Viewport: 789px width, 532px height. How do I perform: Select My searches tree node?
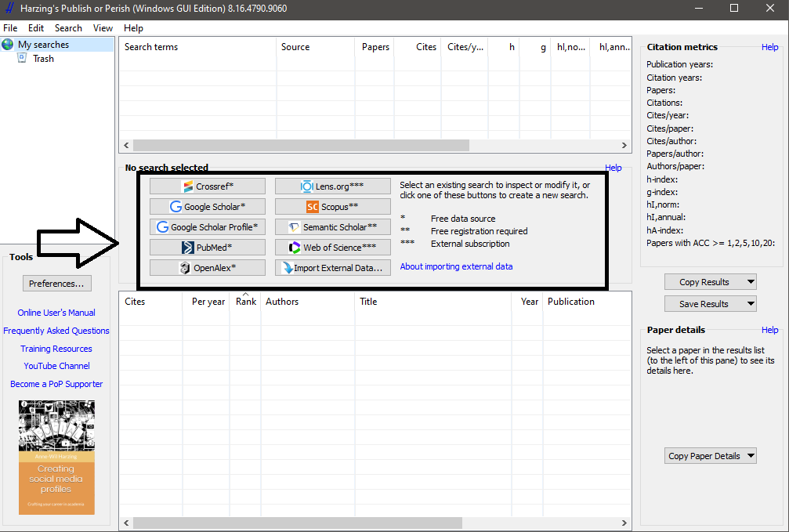[x=43, y=45]
